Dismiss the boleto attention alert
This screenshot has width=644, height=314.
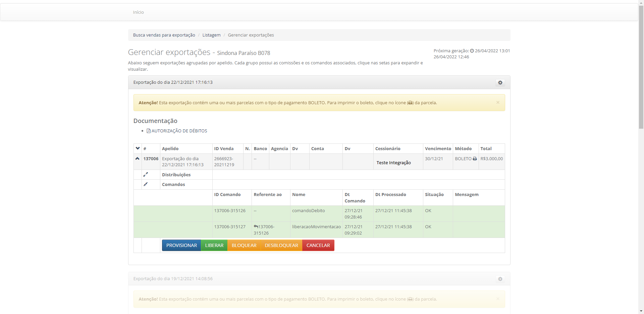(x=498, y=103)
